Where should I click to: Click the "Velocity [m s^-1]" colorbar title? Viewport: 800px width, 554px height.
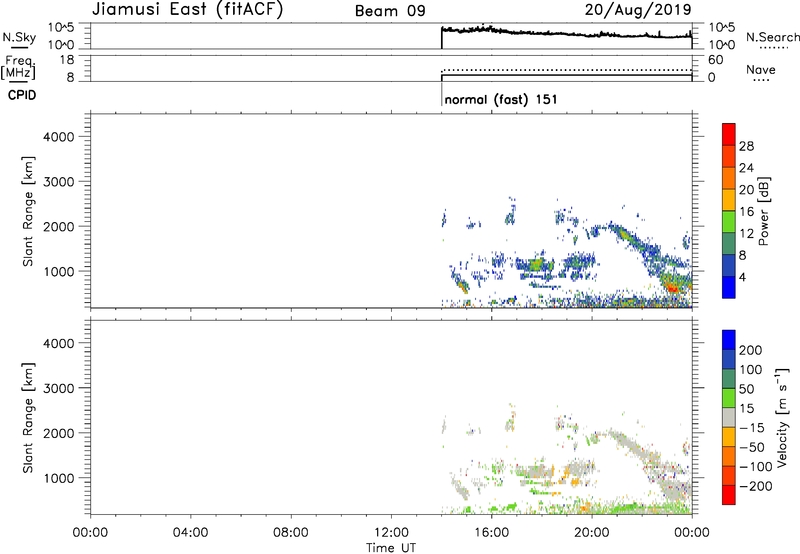[x=782, y=417]
